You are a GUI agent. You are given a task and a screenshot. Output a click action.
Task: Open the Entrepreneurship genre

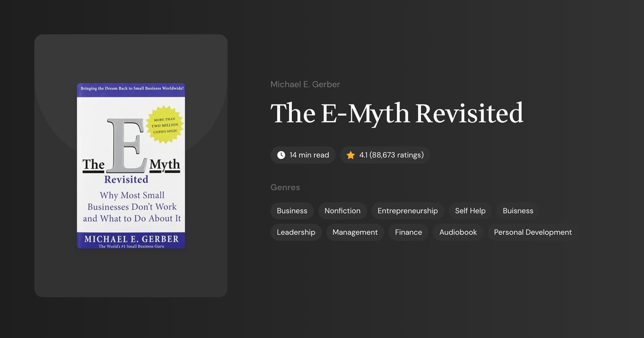[x=407, y=211]
